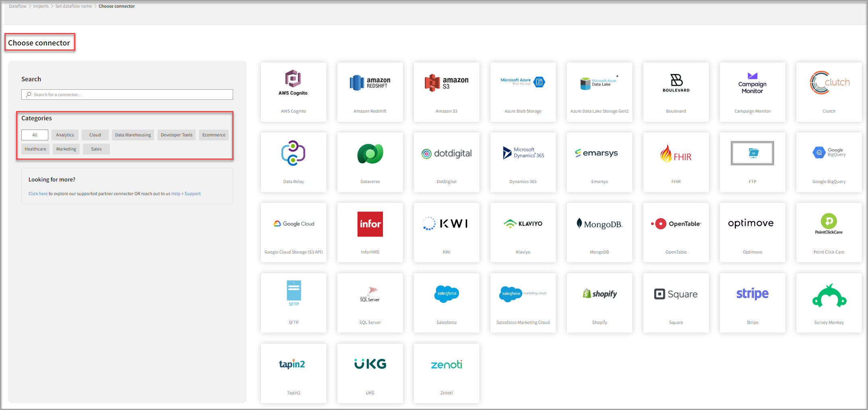Pick the Clutch connector
This screenshot has width=868, height=410.
point(829,92)
